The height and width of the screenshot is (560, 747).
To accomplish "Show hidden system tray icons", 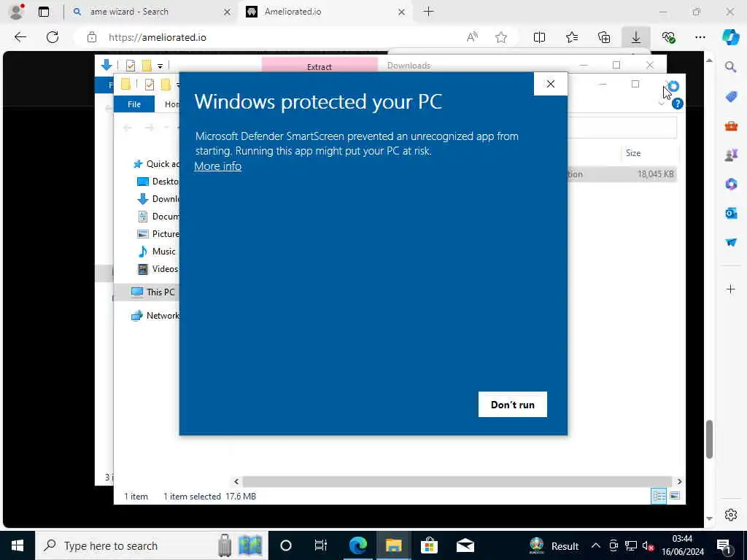I will 595,545.
